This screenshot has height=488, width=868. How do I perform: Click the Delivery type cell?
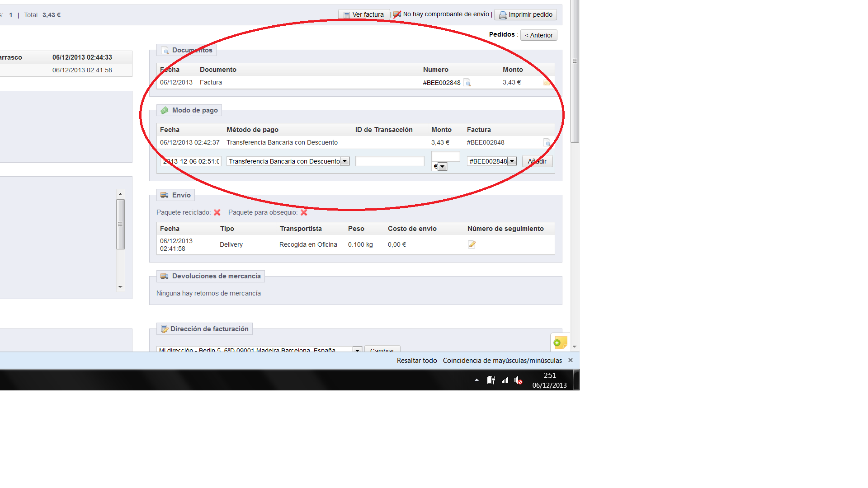(231, 244)
